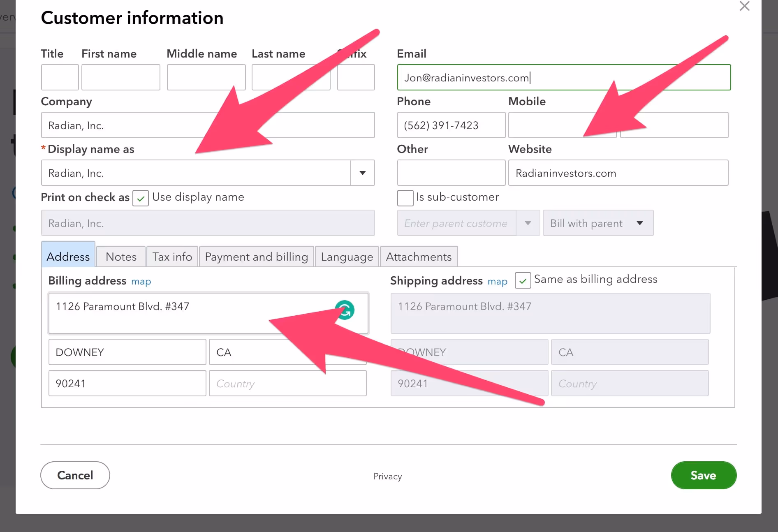The width and height of the screenshot is (778, 532).
Task: Open the Bill with parent dropdown
Action: pos(598,223)
